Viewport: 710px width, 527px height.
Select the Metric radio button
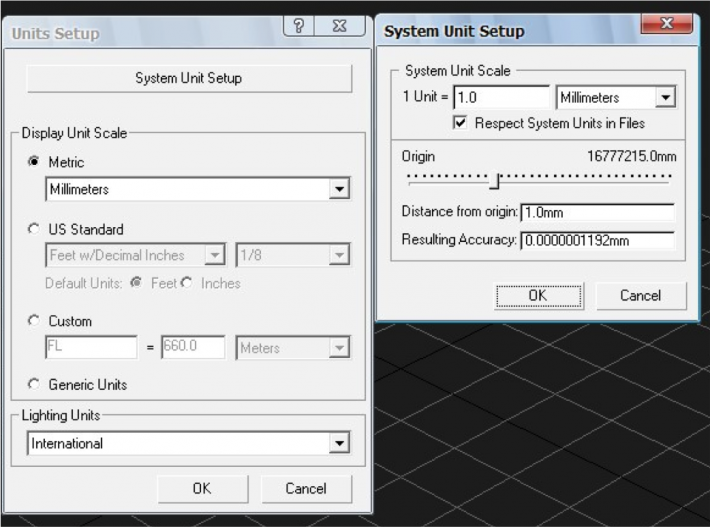click(34, 162)
